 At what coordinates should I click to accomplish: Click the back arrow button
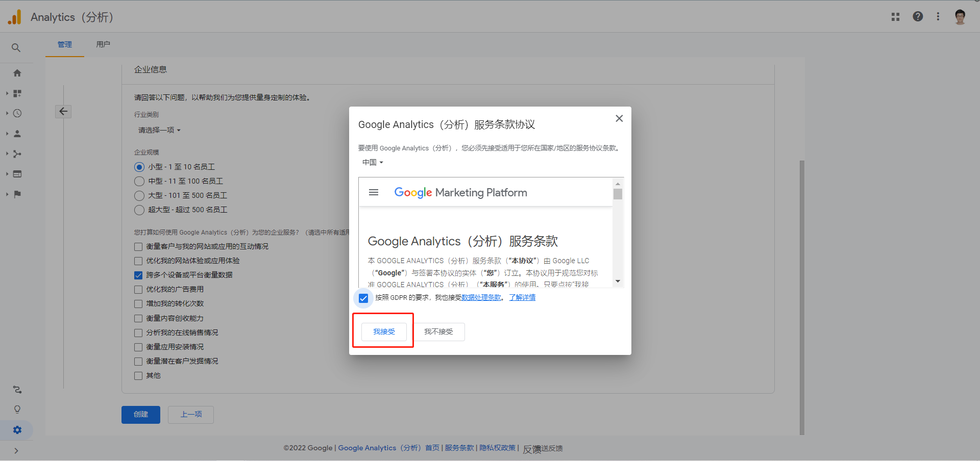[63, 111]
